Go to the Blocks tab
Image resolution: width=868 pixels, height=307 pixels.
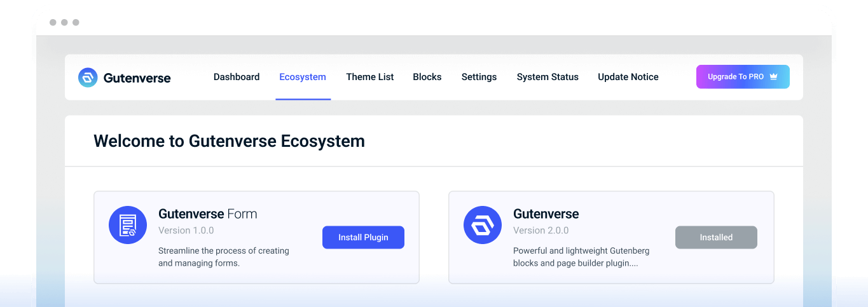click(x=427, y=77)
